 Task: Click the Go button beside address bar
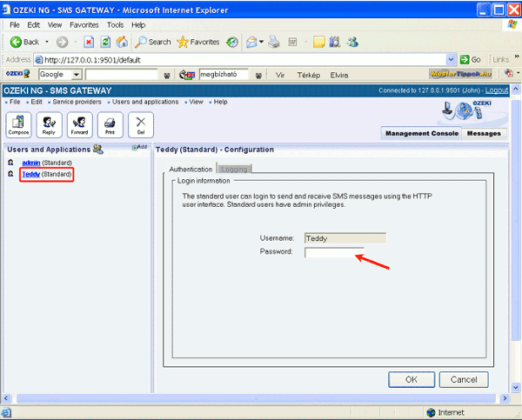click(x=470, y=60)
